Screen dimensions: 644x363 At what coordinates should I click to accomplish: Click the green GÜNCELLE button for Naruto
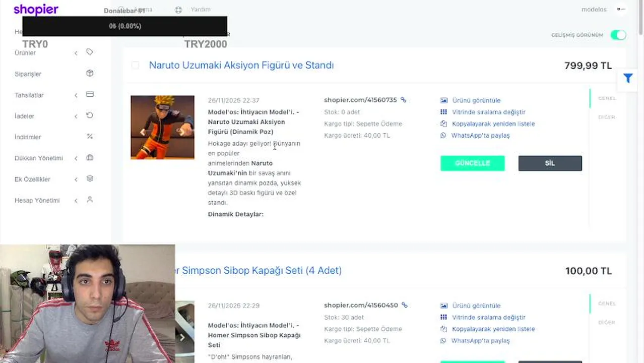(472, 163)
